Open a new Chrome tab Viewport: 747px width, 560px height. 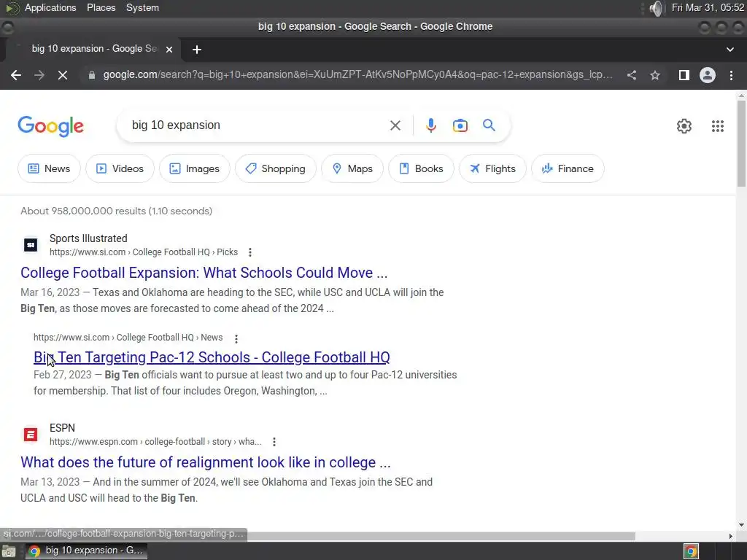(197, 50)
